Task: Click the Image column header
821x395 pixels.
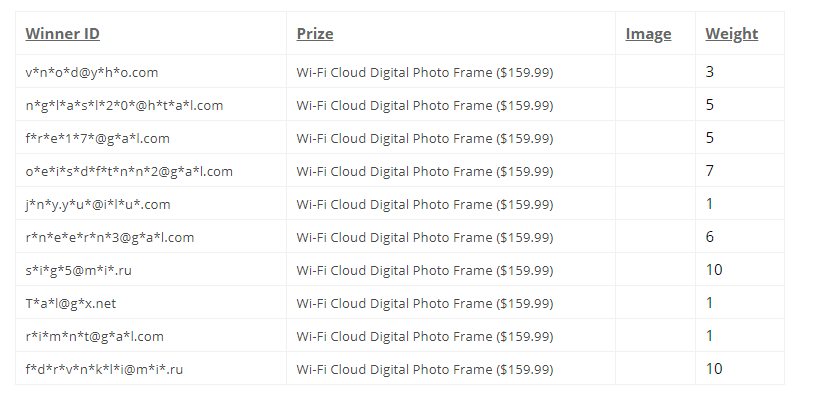Action: 648,34
